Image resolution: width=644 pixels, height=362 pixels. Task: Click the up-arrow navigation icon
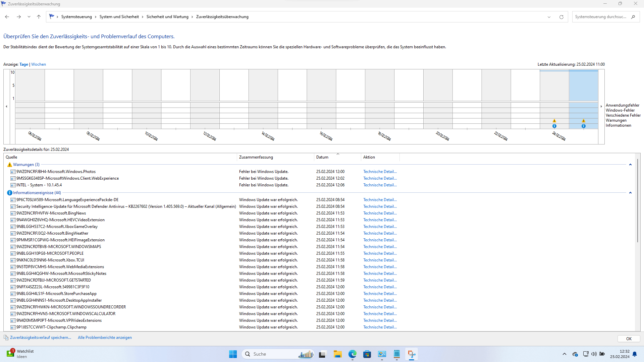[x=39, y=17]
